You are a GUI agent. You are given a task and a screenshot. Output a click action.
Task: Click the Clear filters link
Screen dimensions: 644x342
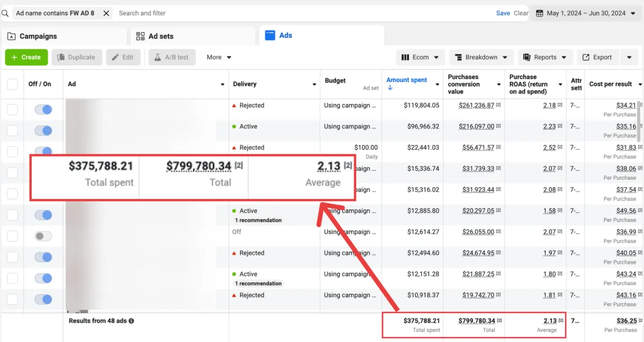521,13
